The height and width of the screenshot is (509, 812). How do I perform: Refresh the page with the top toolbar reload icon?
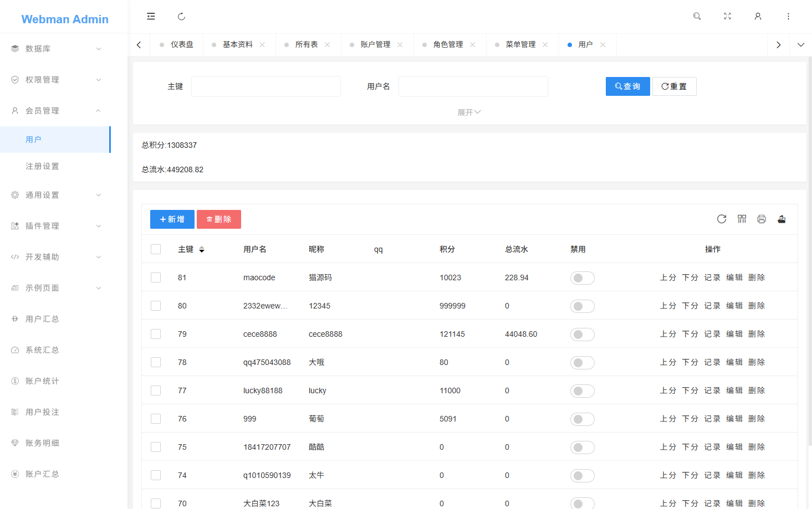pos(181,16)
